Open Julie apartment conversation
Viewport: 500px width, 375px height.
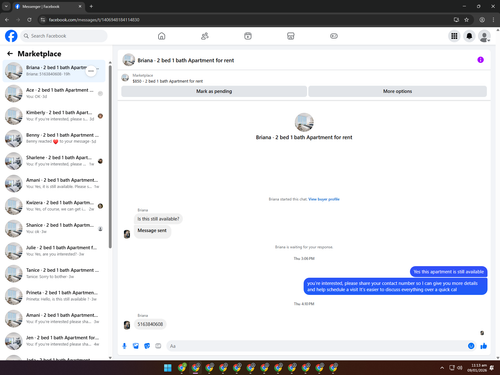[54, 251]
